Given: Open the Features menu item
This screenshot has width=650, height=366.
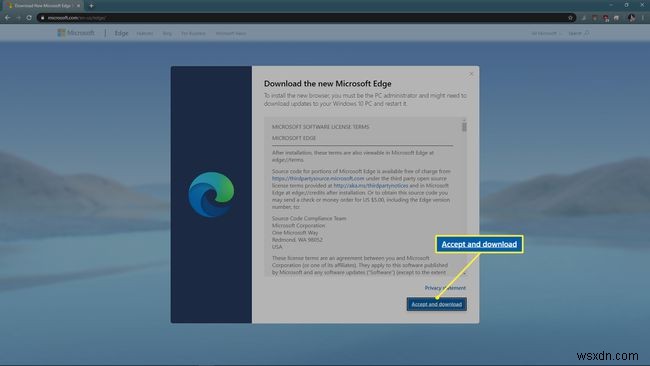Looking at the screenshot, I should (145, 33).
